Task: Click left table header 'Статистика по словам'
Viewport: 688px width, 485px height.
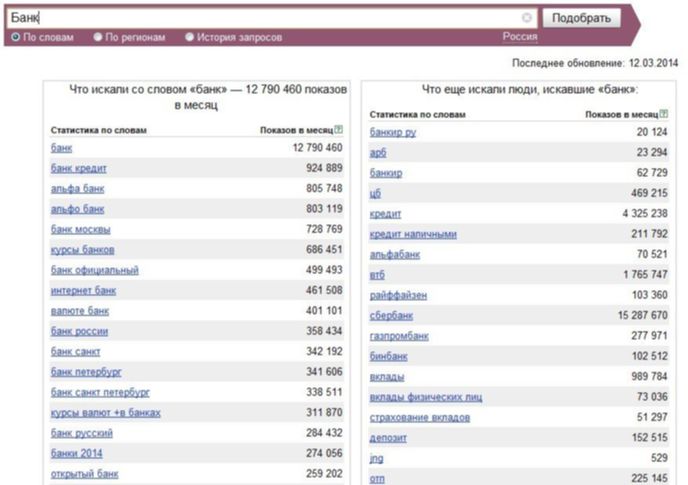Action: click(x=99, y=130)
